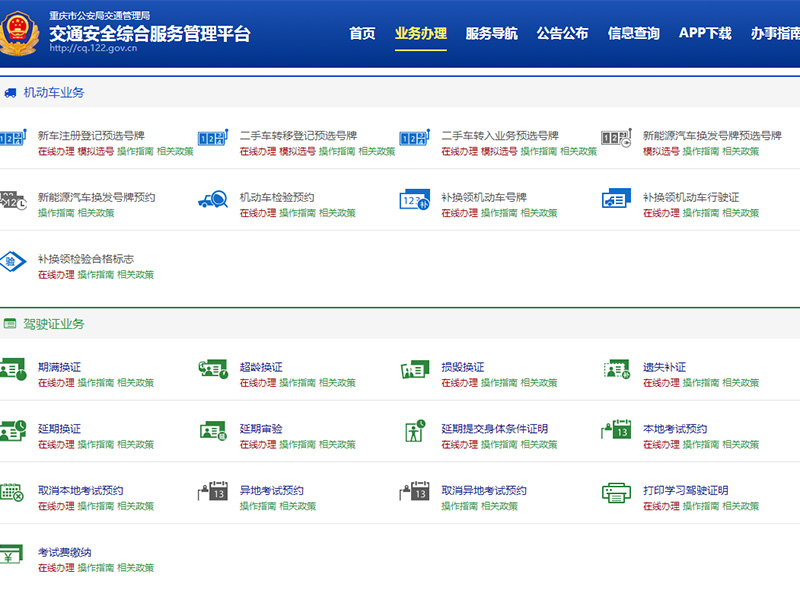This screenshot has height=600, width=800.
Task: Click the 打印学习驾驶证明 printer icon
Action: point(615,494)
